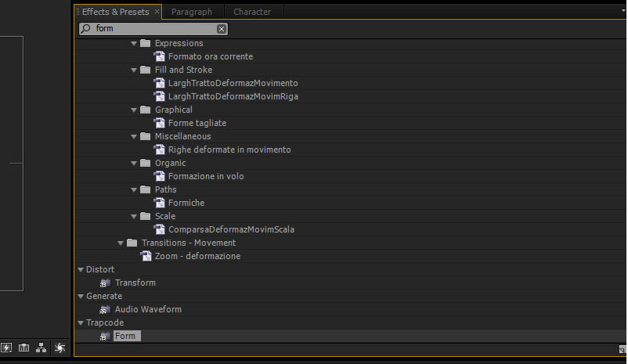Select the Audio Waveform effect
Screen dimensions: 628x364
pos(148,309)
